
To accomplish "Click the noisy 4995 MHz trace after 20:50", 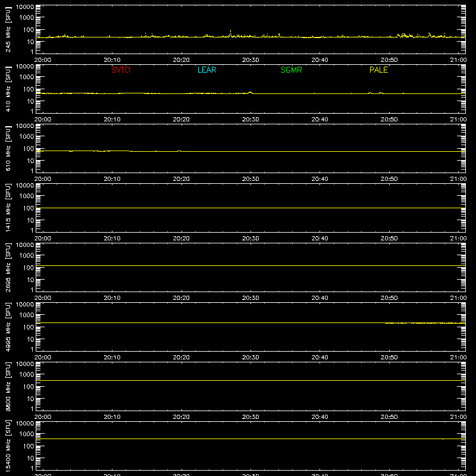I will pos(425,323).
